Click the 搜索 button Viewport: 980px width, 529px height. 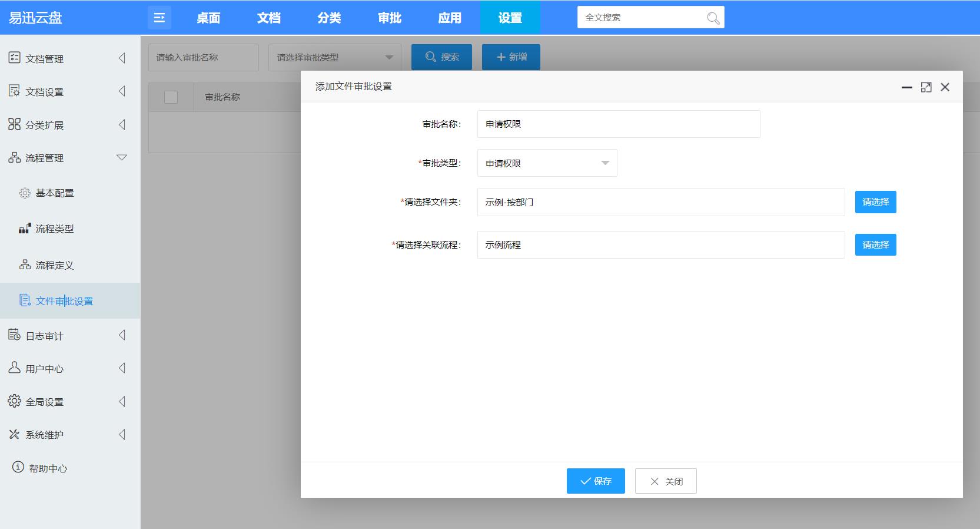tap(441, 57)
